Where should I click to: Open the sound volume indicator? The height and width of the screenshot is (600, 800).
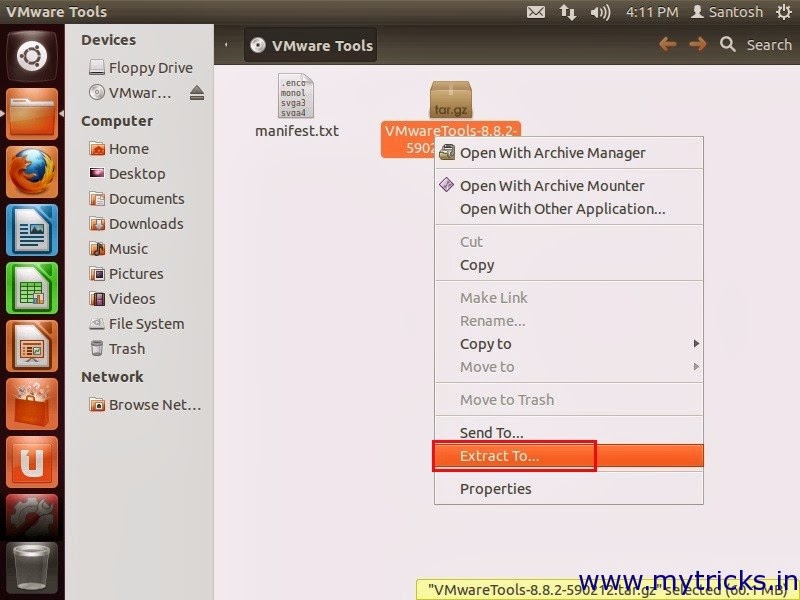600,12
